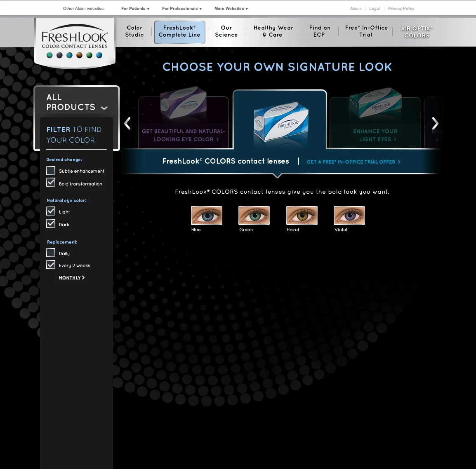Expand the All Products chevron
Viewport: 476px width, 469px height.
tap(104, 108)
